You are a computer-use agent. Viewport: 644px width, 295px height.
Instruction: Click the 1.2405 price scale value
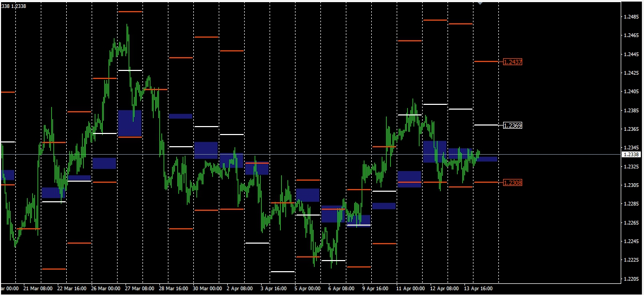point(631,92)
